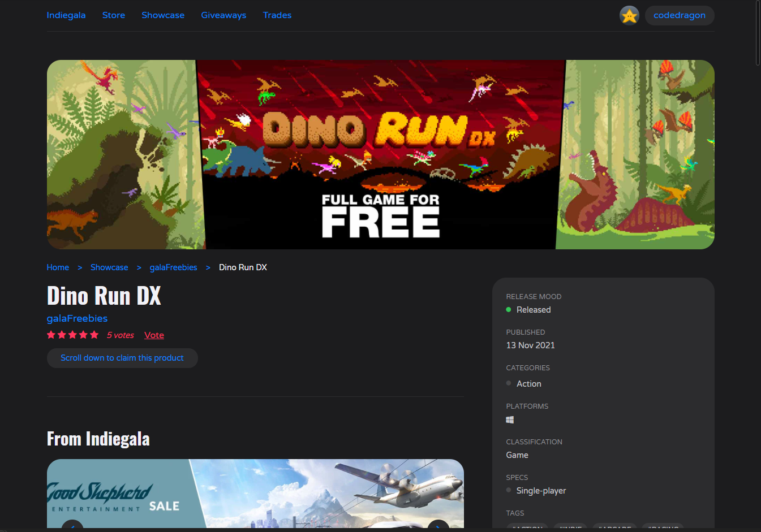Image resolution: width=761 pixels, height=532 pixels.
Task: Open Showcase in the top navigation
Action: tap(163, 15)
